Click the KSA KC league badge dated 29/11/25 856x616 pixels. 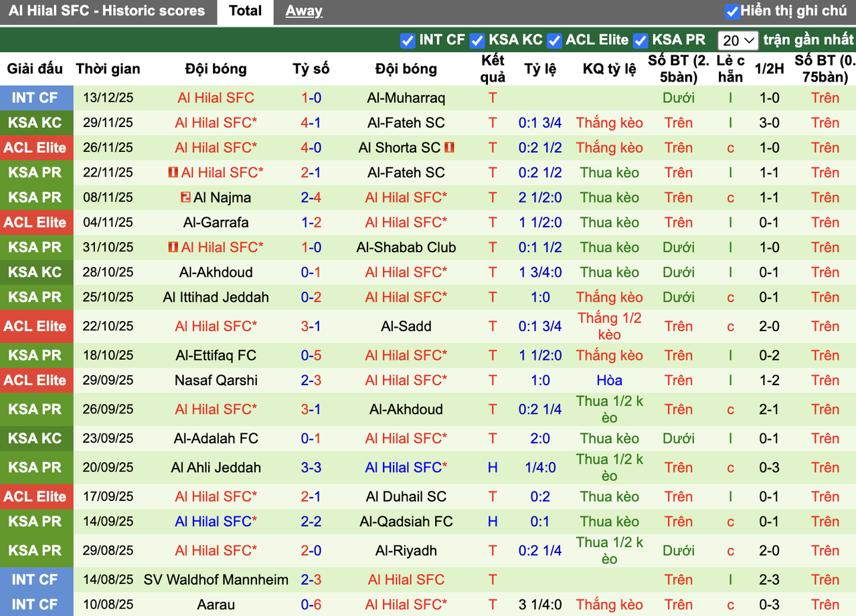tap(36, 122)
